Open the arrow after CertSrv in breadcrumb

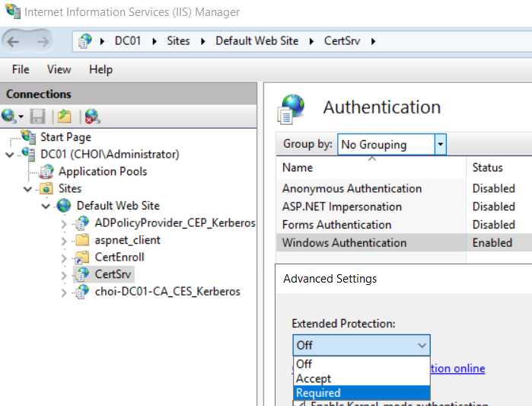tap(373, 41)
